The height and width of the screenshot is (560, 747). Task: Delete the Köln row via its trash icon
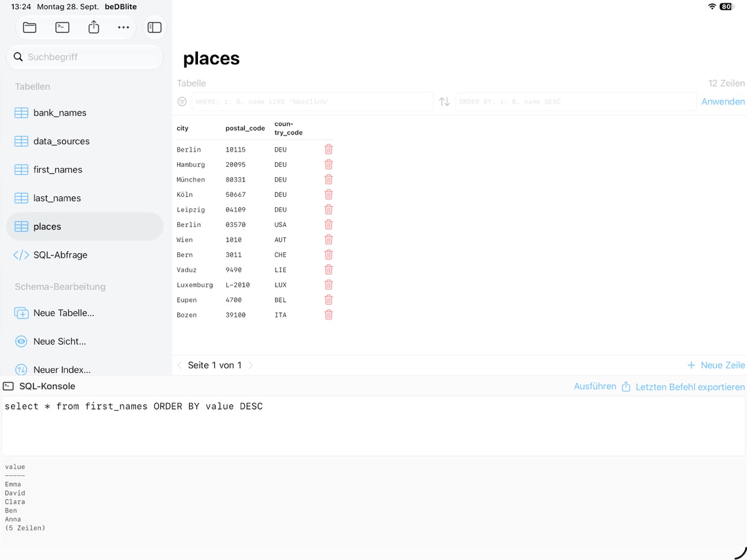point(328,195)
